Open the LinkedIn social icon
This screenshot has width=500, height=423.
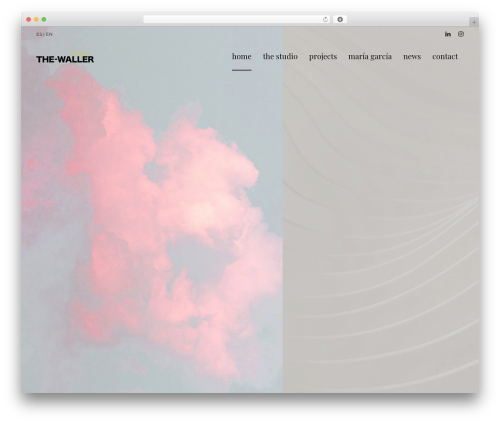[x=448, y=34]
